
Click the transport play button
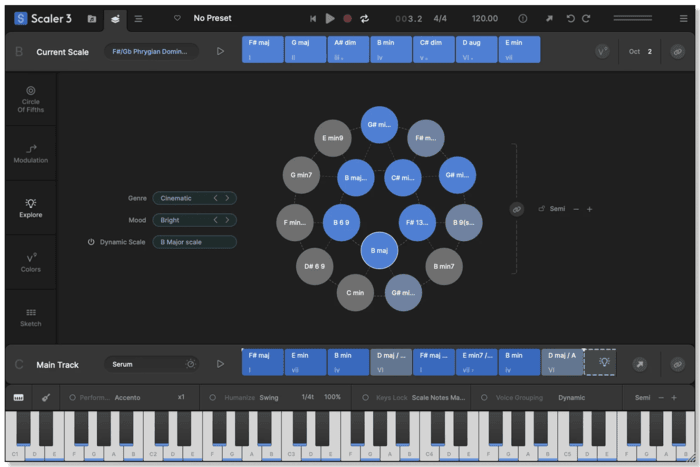(x=330, y=18)
